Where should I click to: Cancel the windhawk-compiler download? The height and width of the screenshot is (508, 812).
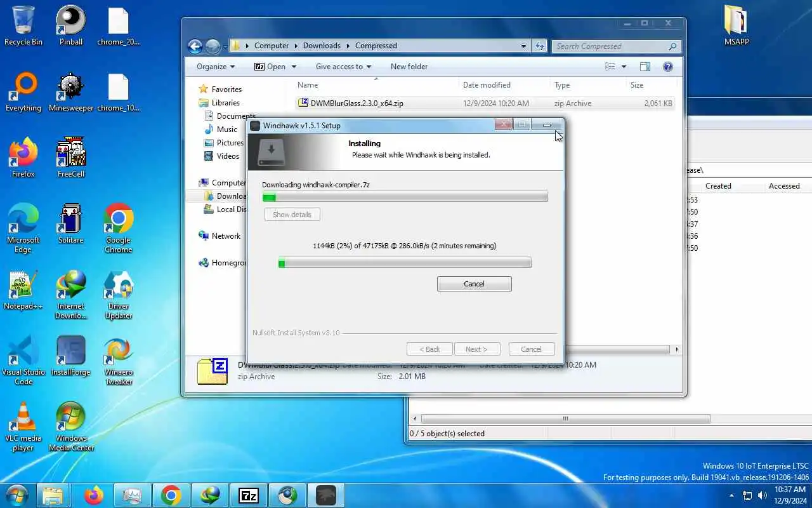[474, 284]
